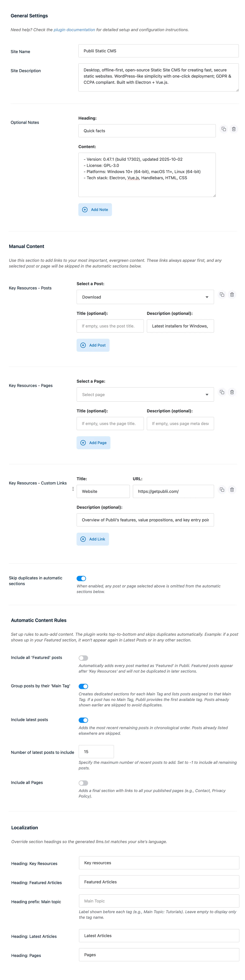Disable skip duplicates in automatic sections

pyautogui.click(x=82, y=578)
